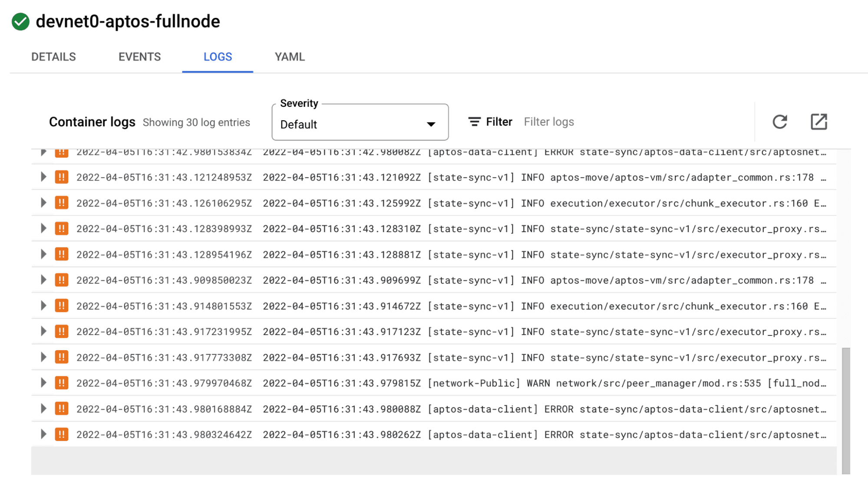Click the Filter funnel icon

point(474,122)
